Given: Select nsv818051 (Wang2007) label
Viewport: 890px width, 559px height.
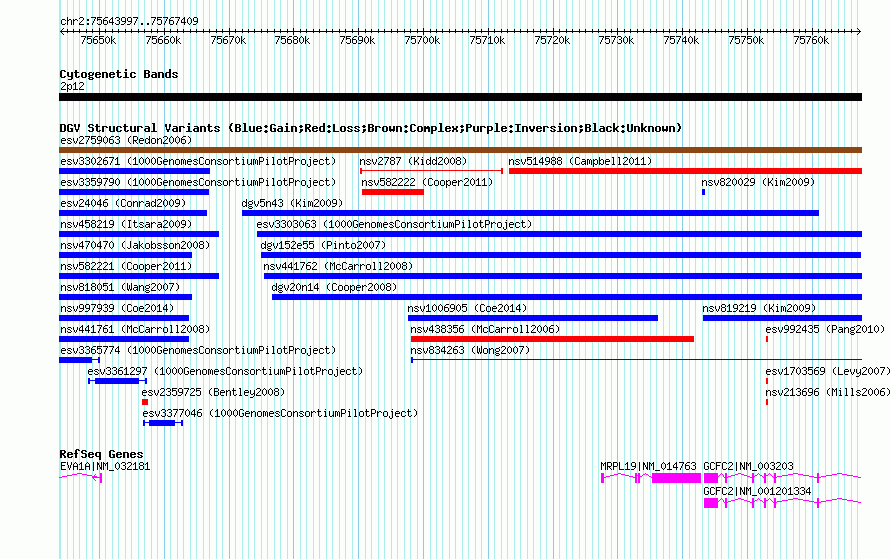Looking at the screenshot, I should click(x=120, y=287).
